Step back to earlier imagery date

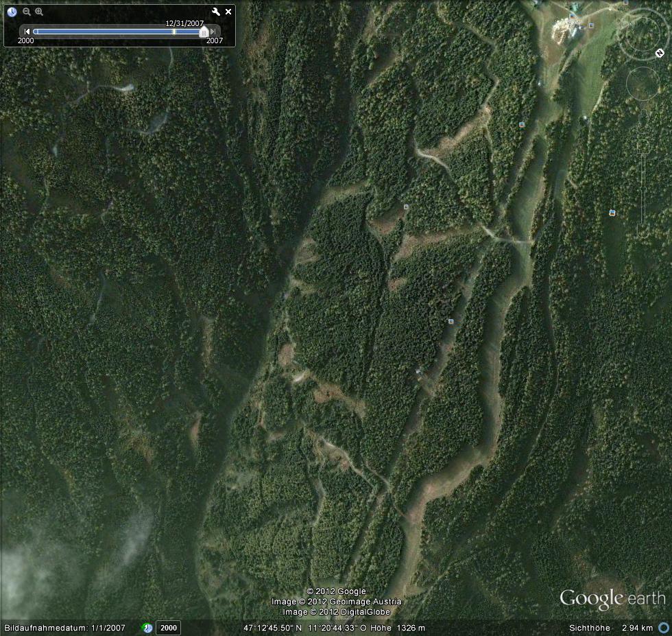pos(27,32)
